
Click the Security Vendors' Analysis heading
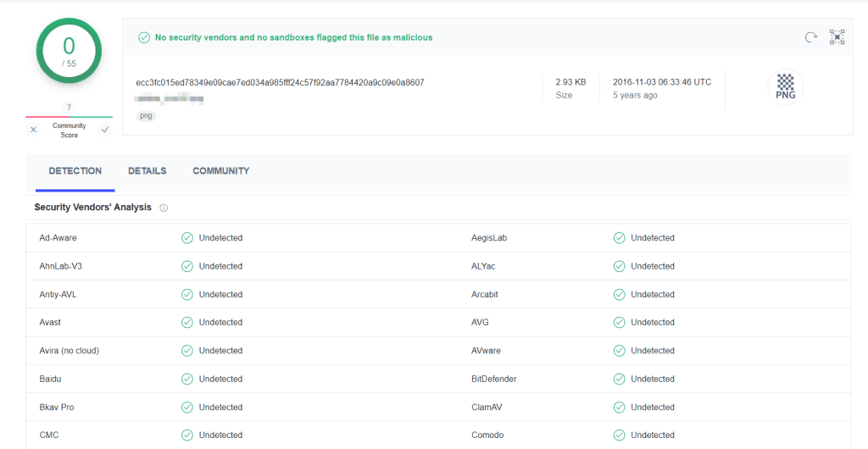coord(92,208)
